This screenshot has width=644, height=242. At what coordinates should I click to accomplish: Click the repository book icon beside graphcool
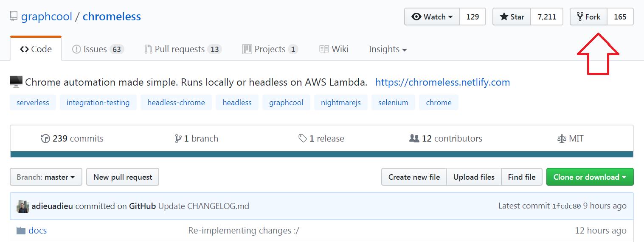(14, 17)
